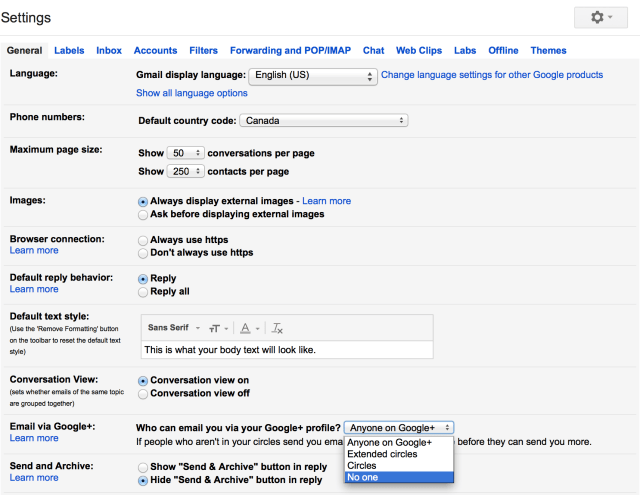640x495 pixels.
Task: Switch to the Labels tab
Action: click(x=69, y=51)
